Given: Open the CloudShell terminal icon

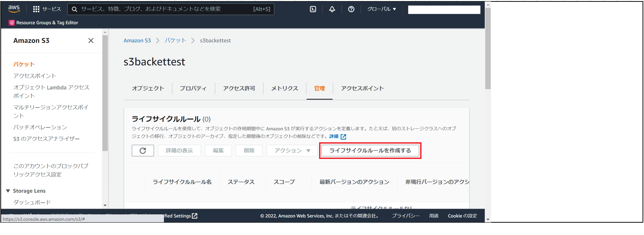Looking at the screenshot, I should 313,9.
